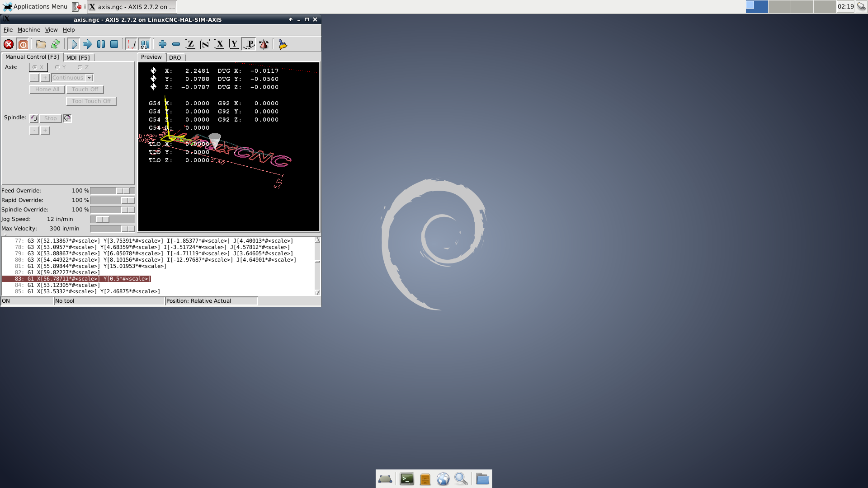Switch to the MDI [F5] tab
The height and width of the screenshot is (488, 868).
coord(78,57)
